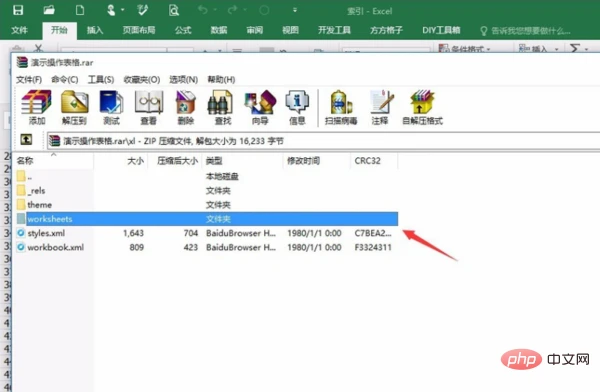Viewport: 600px width, 392px height.
Task: Open WinRAR Tools (工具S) menu
Action: [101, 80]
